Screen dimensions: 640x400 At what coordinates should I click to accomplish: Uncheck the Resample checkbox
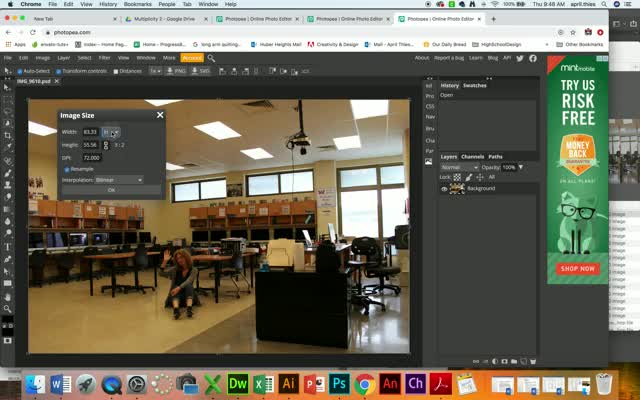[67, 169]
